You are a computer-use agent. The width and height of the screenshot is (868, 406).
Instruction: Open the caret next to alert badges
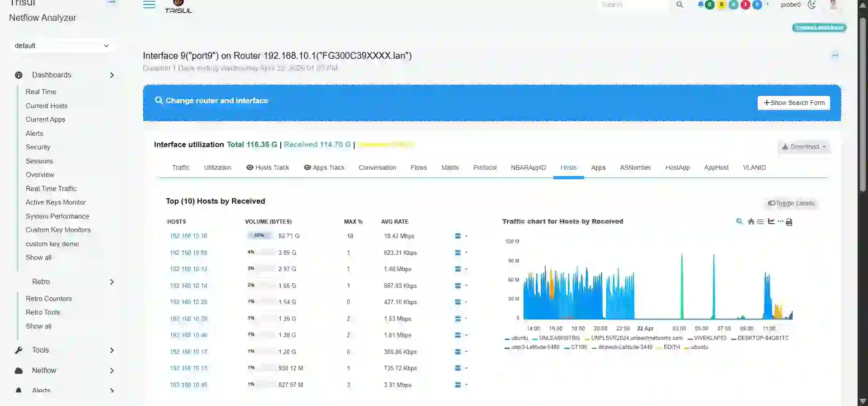pos(768,4)
